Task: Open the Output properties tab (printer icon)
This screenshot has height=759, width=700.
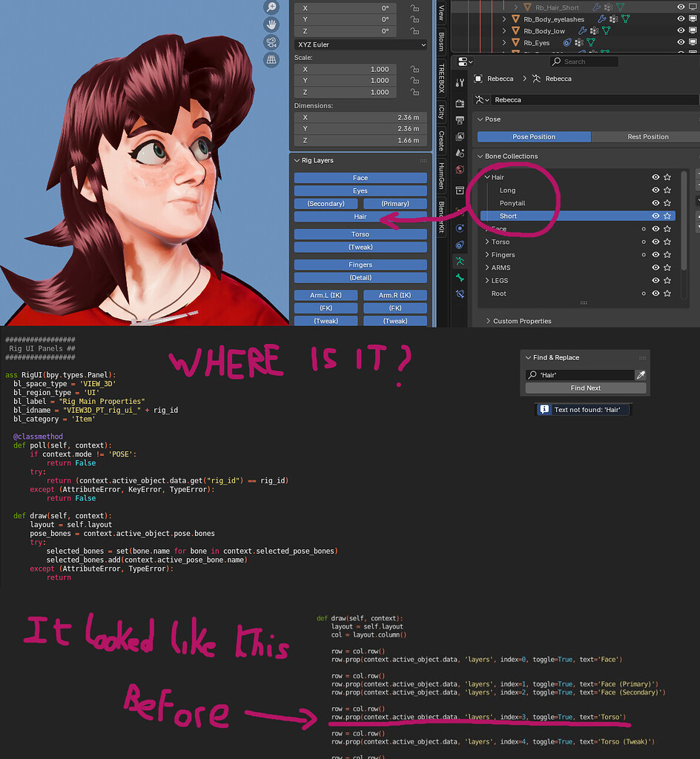Action: (x=460, y=119)
